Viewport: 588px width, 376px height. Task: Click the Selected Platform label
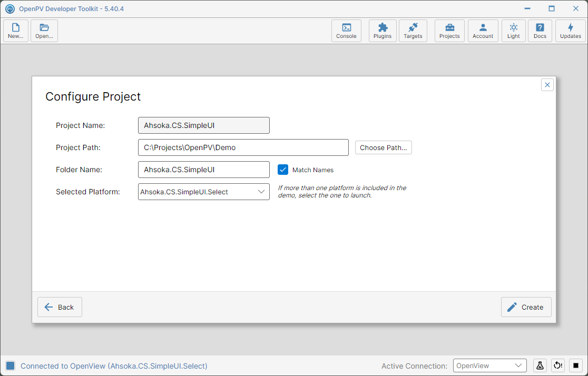(88, 192)
